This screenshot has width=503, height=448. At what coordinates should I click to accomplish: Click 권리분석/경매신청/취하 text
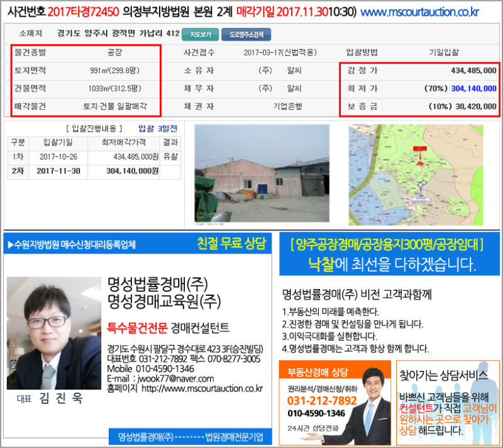click(x=322, y=389)
